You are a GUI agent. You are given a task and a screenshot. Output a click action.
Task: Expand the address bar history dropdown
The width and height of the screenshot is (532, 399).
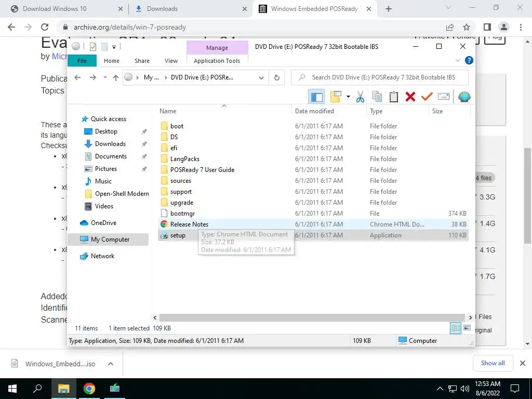tap(261, 78)
